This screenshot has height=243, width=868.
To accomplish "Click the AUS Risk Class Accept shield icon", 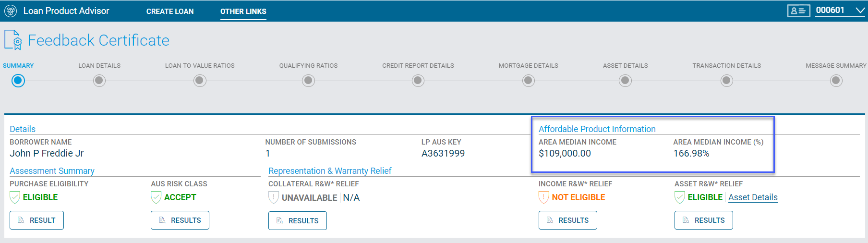I will click(x=156, y=197).
